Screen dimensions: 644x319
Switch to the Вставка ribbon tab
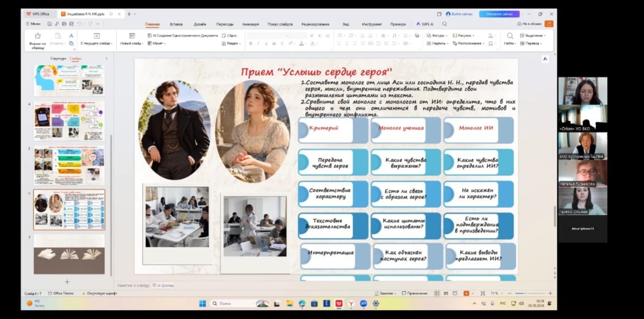pos(176,24)
